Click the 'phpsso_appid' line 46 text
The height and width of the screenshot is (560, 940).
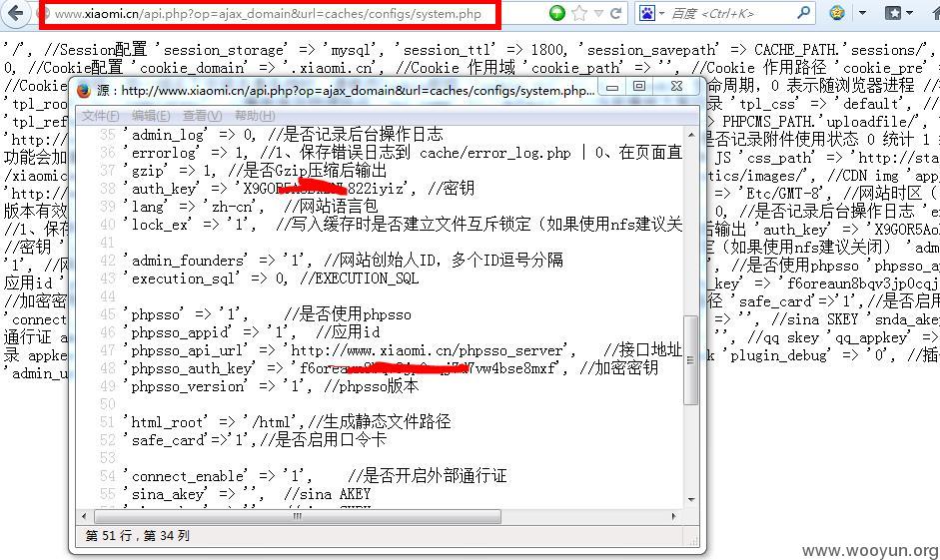251,332
